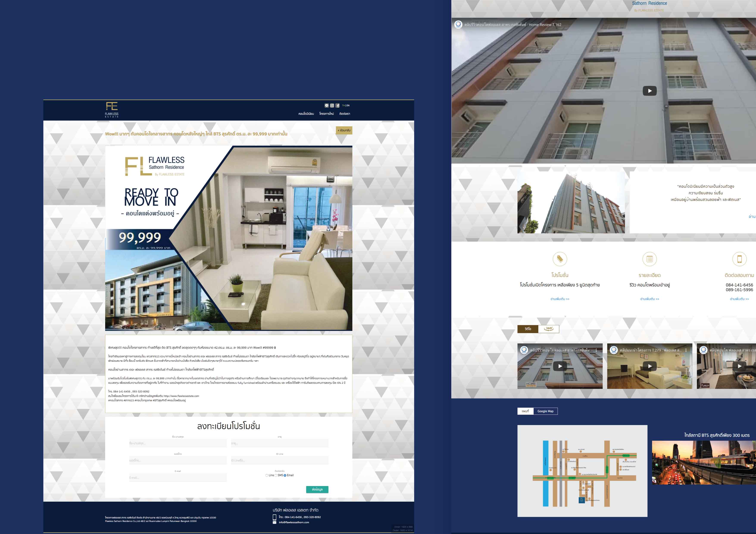Focus the เบอร์โทร phone input field
The image size is (756, 534).
pos(178,460)
